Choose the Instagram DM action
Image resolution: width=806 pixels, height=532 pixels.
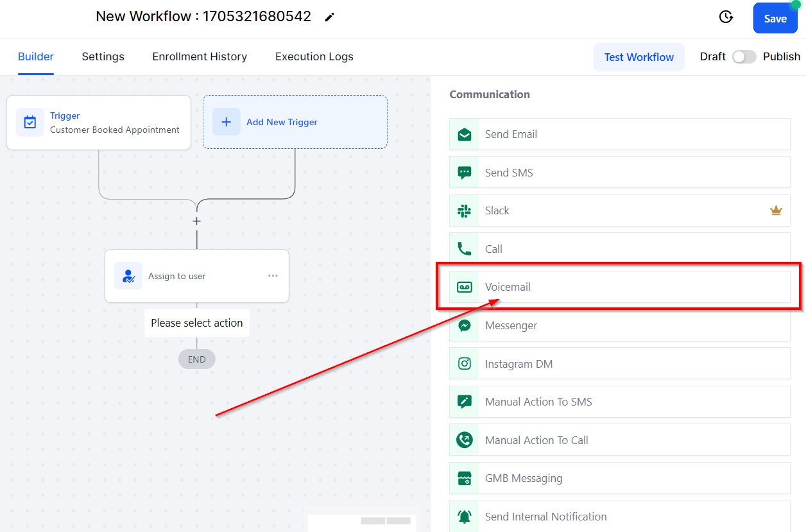point(620,364)
